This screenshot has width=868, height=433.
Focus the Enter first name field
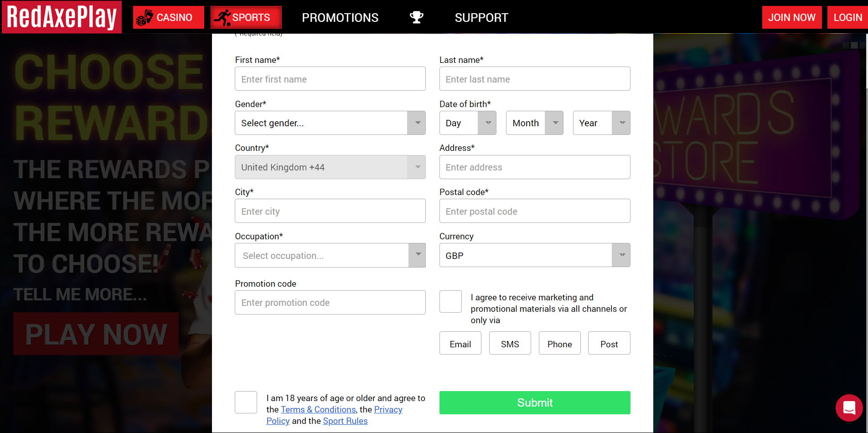click(x=330, y=79)
